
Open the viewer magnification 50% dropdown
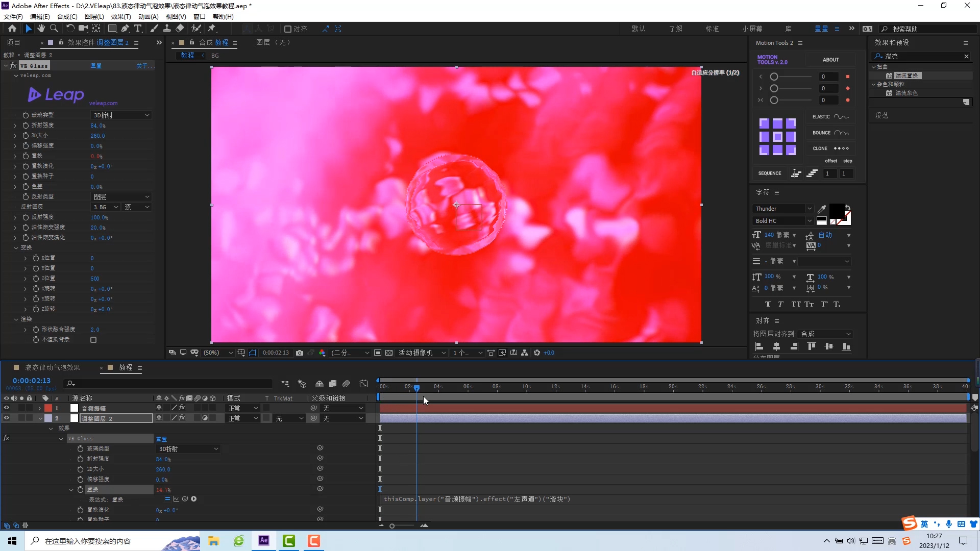[218, 353]
